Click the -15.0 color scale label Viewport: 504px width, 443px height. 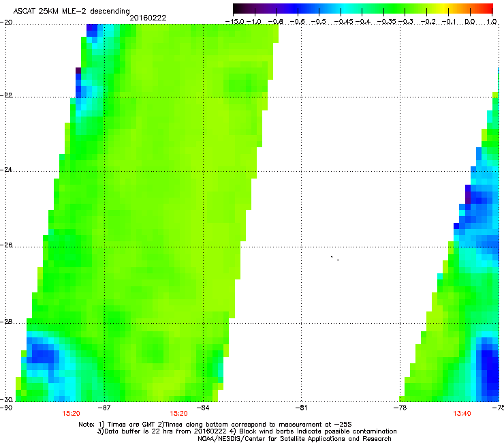(x=235, y=22)
